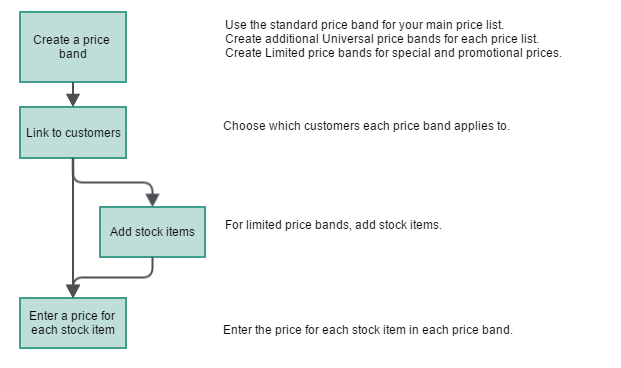This screenshot has height=368, width=621.
Task: Click 'Choose which customers each price band' text
Action: (366, 126)
